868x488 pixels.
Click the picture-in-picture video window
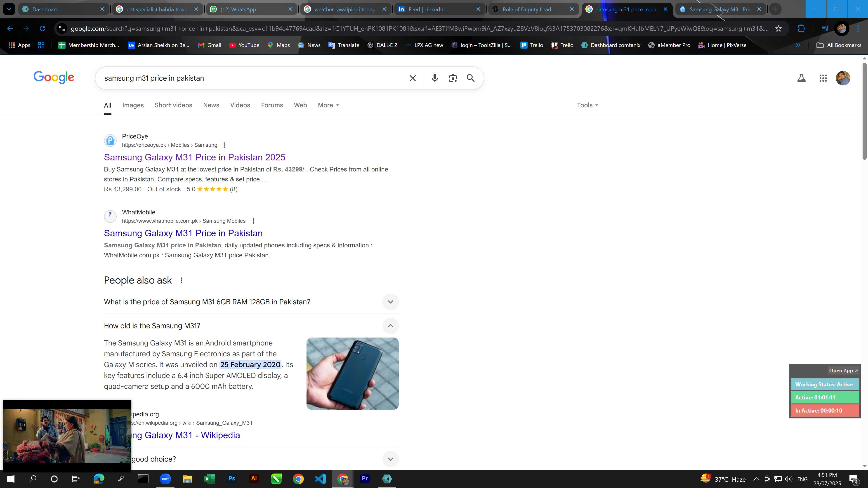(x=67, y=436)
